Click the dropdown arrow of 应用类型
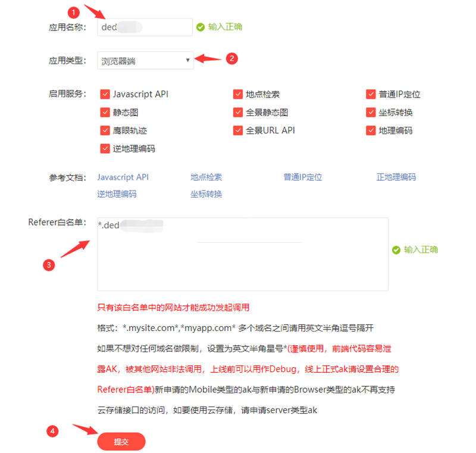 point(187,60)
